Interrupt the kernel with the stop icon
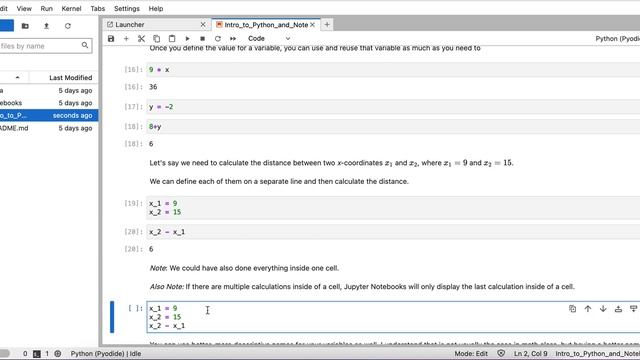Viewport: 640px width, 360px height. click(202, 38)
